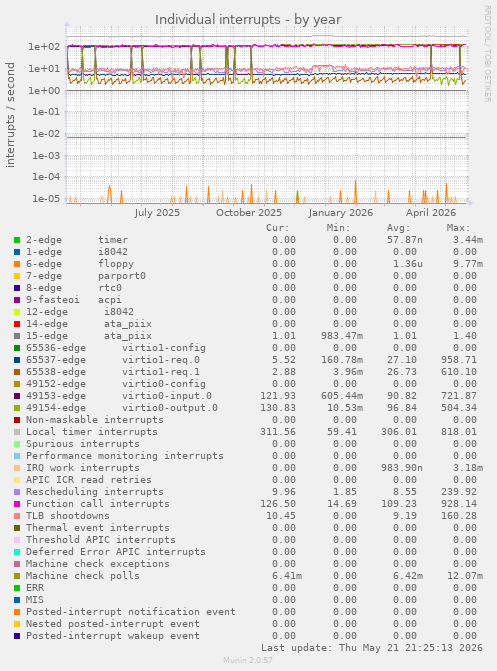Click the brown virtio1-req.1 swatch
Image resolution: width=497 pixels, height=671 pixels.
17,373
